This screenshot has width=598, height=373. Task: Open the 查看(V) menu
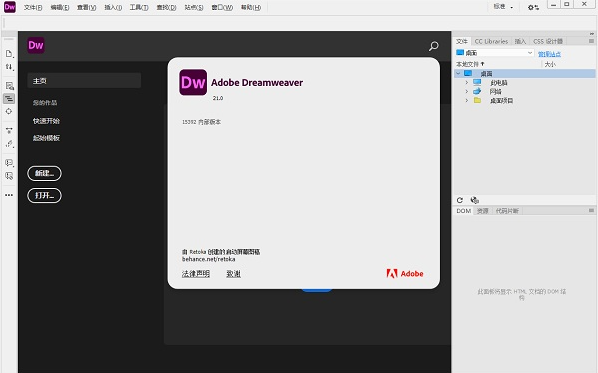87,7
